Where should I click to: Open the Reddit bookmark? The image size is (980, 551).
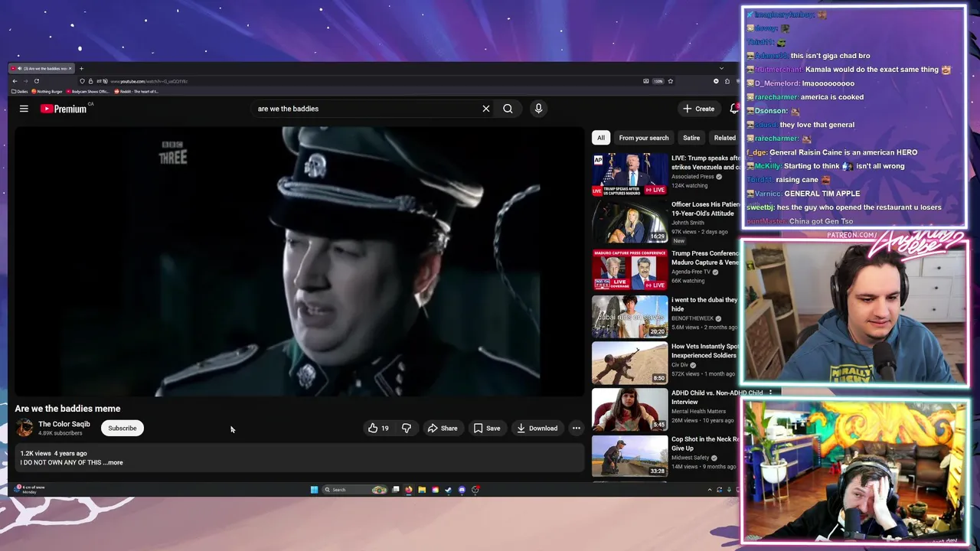[x=136, y=91]
